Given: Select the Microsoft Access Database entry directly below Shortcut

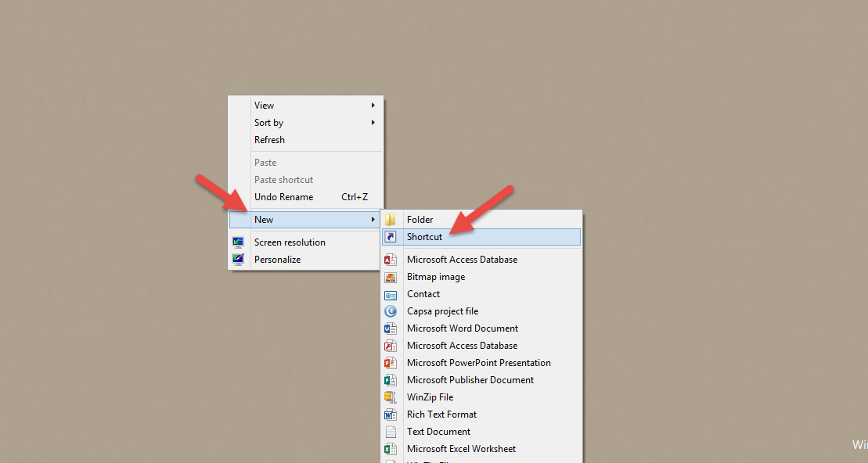Looking at the screenshot, I should pos(462,260).
